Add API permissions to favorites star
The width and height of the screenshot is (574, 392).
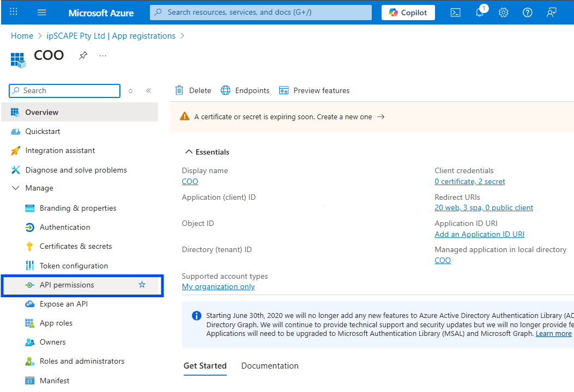(142, 285)
